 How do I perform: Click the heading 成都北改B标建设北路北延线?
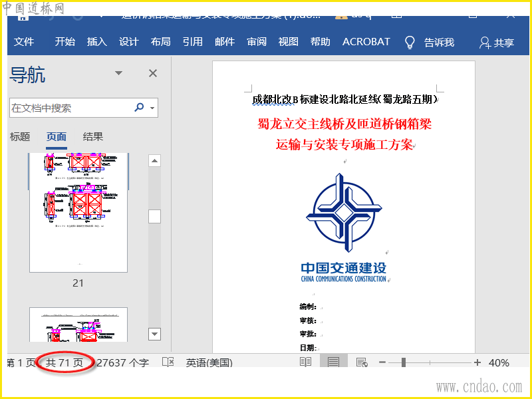pos(345,99)
